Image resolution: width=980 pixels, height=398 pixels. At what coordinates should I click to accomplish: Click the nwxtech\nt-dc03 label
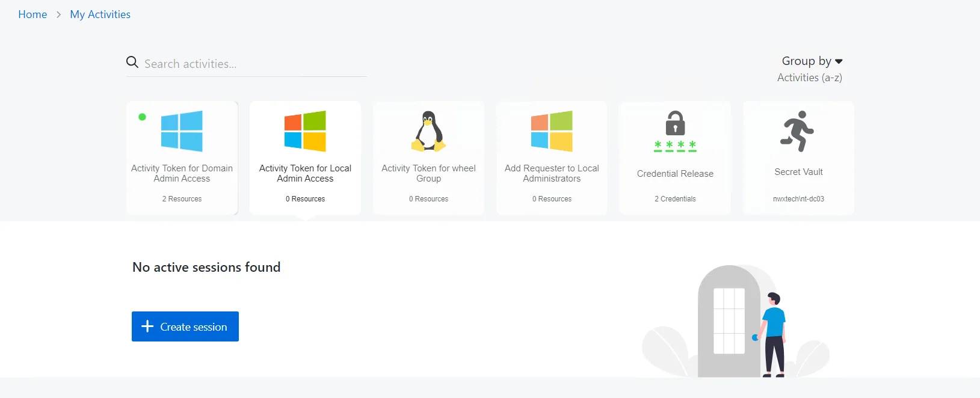tap(798, 199)
